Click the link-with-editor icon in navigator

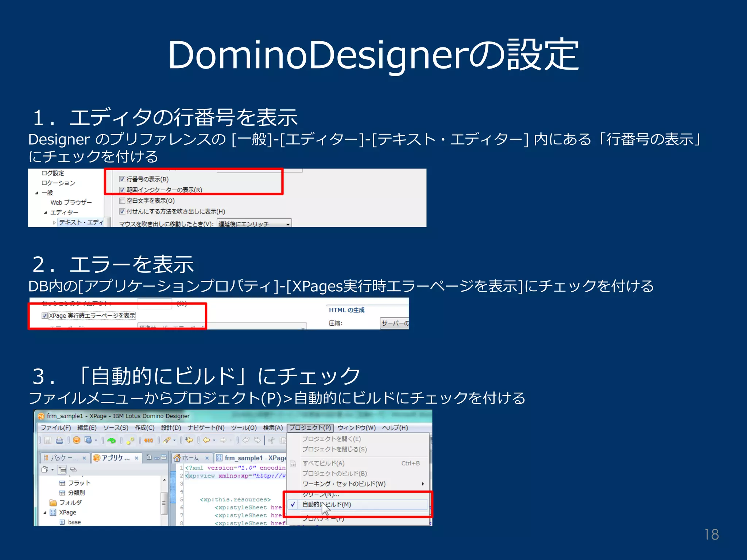coord(73,470)
